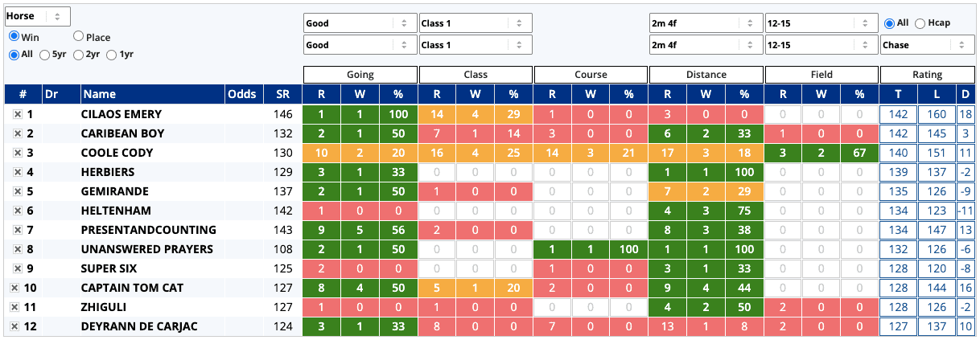Viewport: 980px width, 340px height.
Task: Click Coole Cody's green Field win percentage cell
Action: pyautogui.click(x=859, y=153)
